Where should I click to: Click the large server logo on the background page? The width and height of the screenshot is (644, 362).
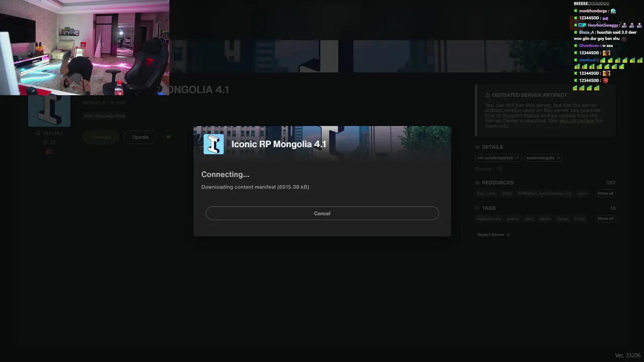[49, 111]
